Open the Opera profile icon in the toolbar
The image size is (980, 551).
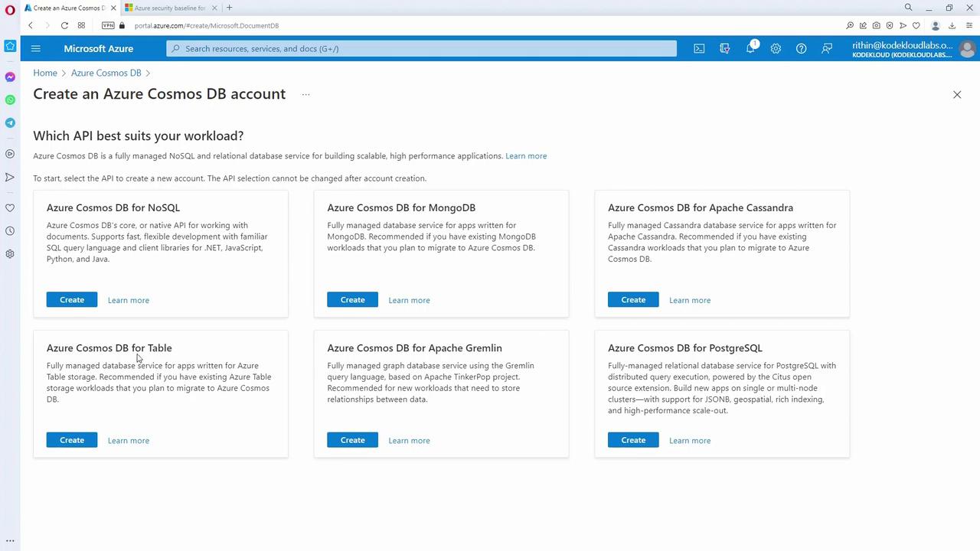(935, 25)
